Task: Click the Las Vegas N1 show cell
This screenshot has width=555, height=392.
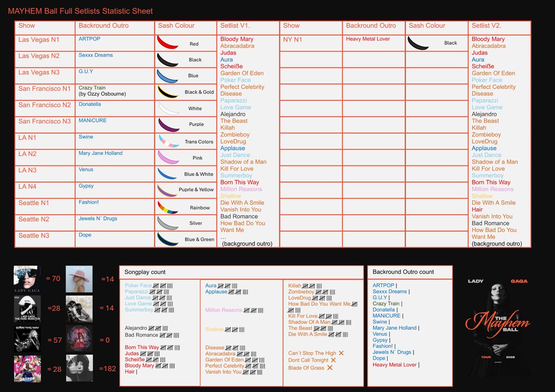Action: [x=45, y=43]
